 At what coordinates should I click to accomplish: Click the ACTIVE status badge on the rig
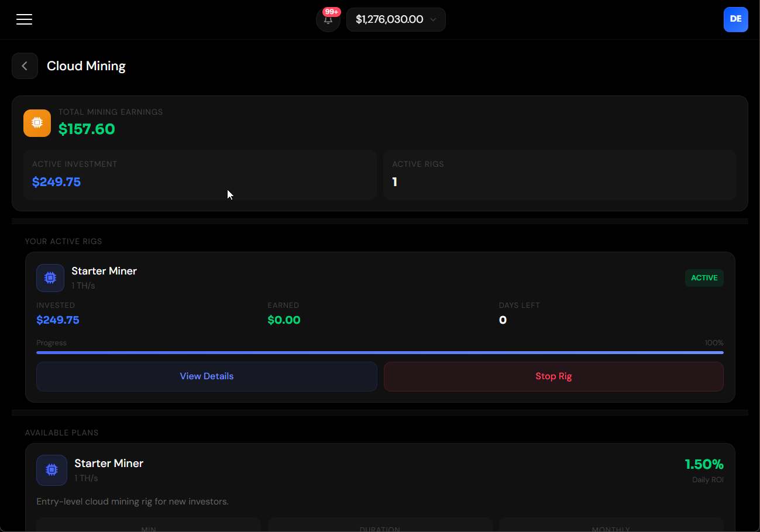[704, 278]
